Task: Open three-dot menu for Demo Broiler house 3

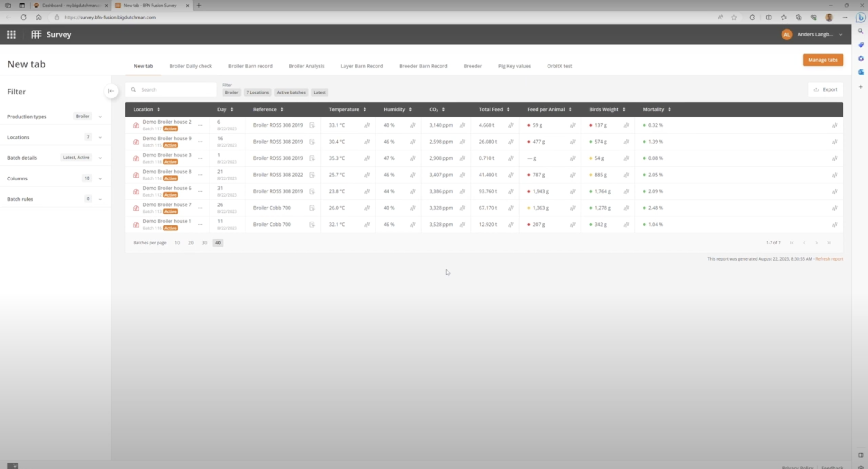Action: pyautogui.click(x=200, y=158)
